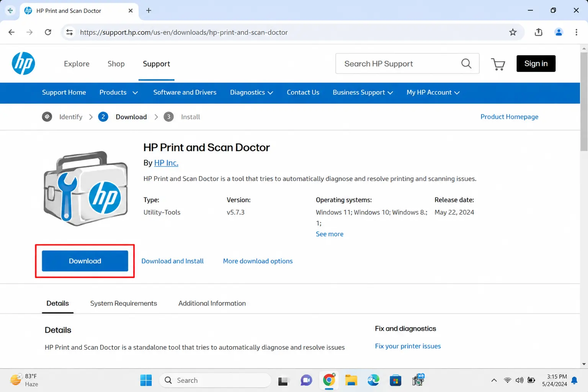Reload the page
The image size is (588, 392).
click(x=48, y=32)
